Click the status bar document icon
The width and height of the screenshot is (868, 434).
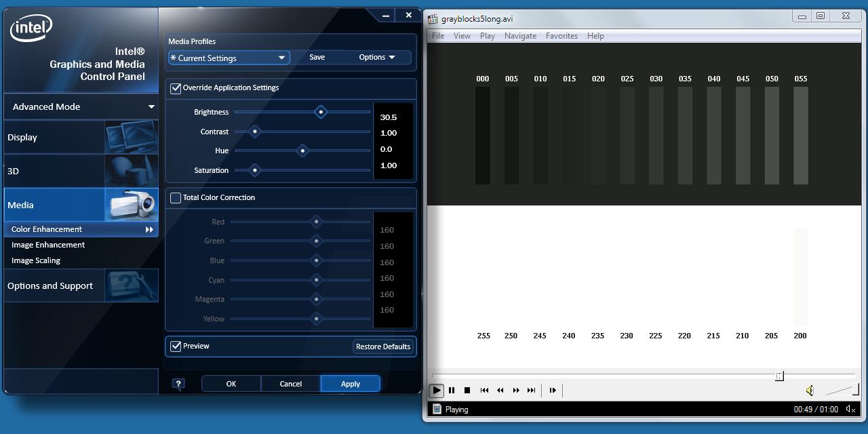(x=437, y=409)
